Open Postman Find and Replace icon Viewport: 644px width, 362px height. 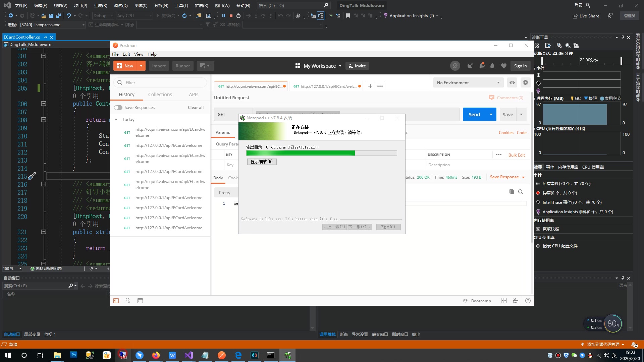coord(128,301)
